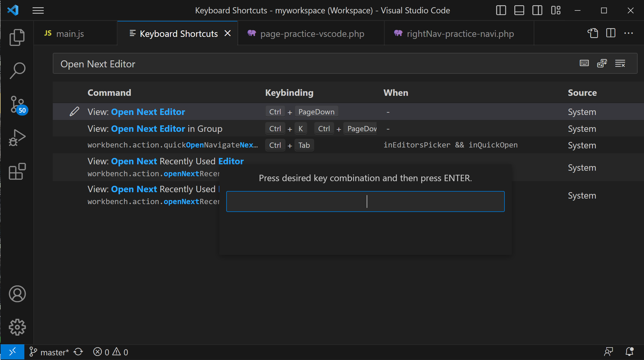Synchronize changes from status bar
This screenshot has height=360, width=644.
[x=78, y=352]
